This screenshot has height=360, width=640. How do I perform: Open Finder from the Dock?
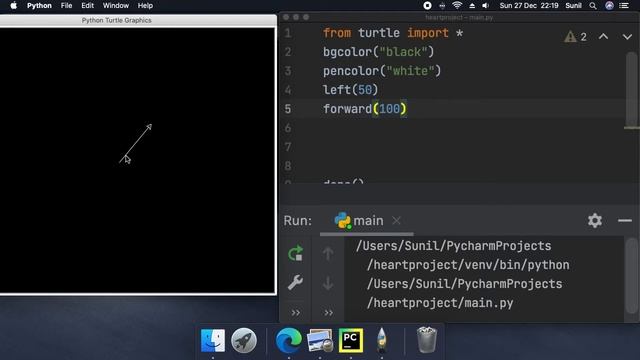tap(213, 340)
